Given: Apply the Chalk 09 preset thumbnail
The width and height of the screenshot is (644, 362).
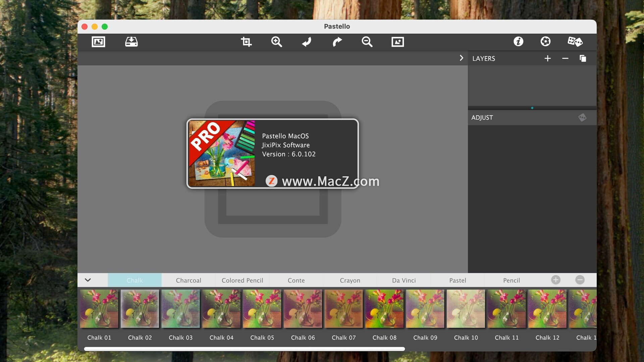Looking at the screenshot, I should point(425,309).
